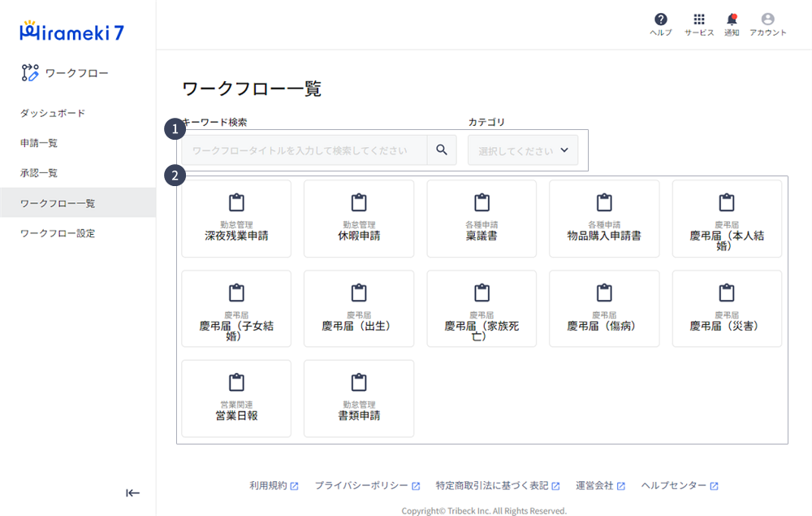Click clipboard icon on 慶弔届（出生） card
812x516 pixels.
coord(359,293)
